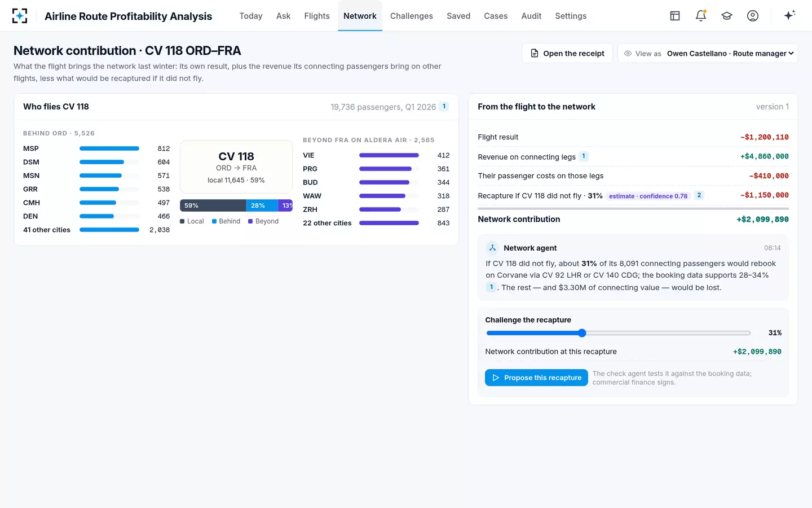
Task: Click the recapture slider handle
Action: click(x=582, y=333)
